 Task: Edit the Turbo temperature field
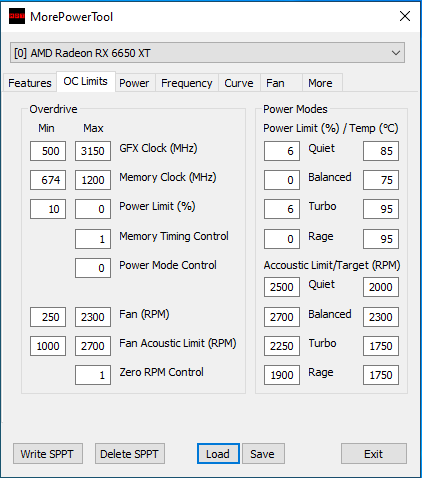pyautogui.click(x=381, y=209)
